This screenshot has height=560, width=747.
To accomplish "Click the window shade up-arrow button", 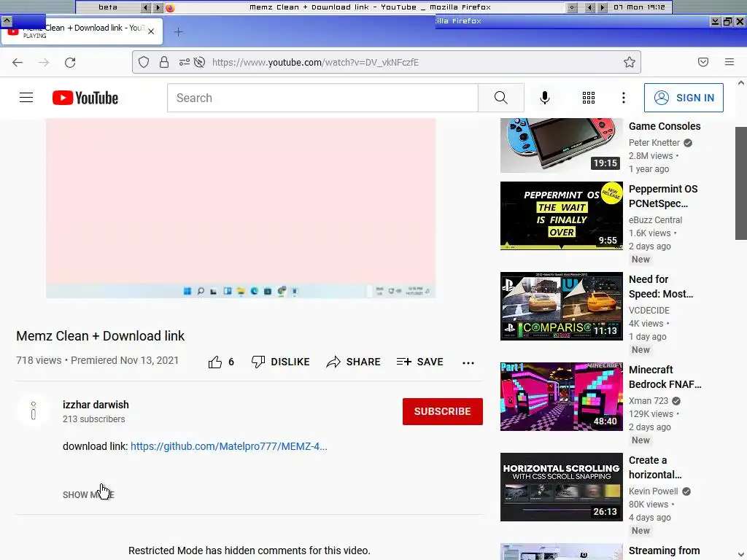I will pyautogui.click(x=7, y=21).
